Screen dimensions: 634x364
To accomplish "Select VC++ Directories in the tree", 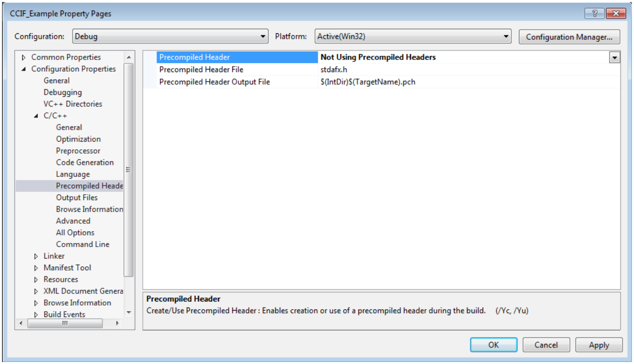I will (73, 104).
